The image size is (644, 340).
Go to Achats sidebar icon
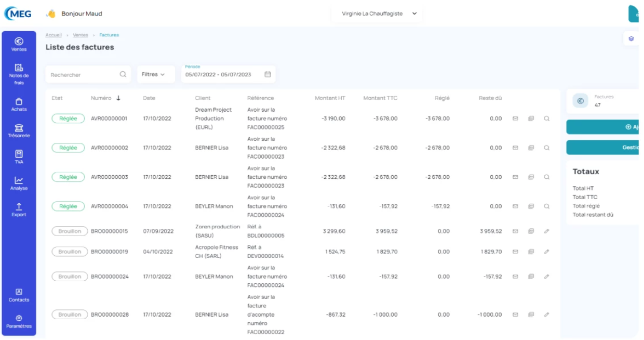[x=19, y=104]
